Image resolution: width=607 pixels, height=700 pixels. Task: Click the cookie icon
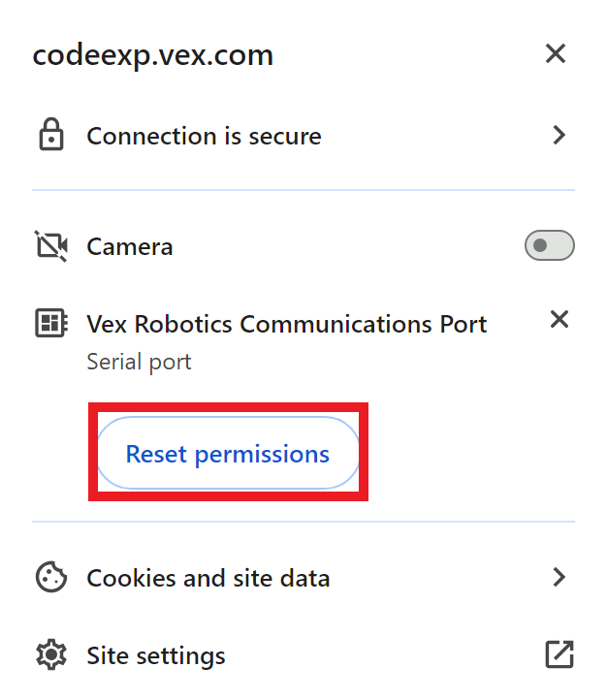coord(50,578)
